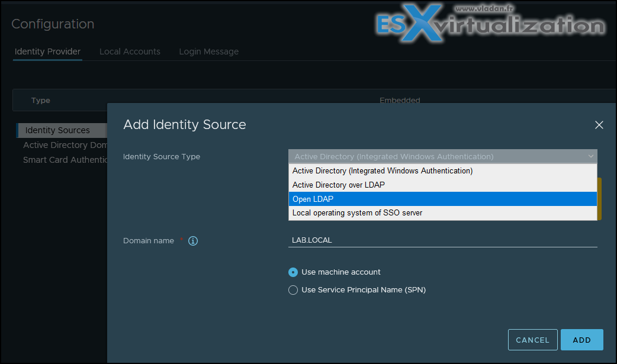
Task: Open Smart Card Authentication in the sidebar
Action: click(65, 160)
